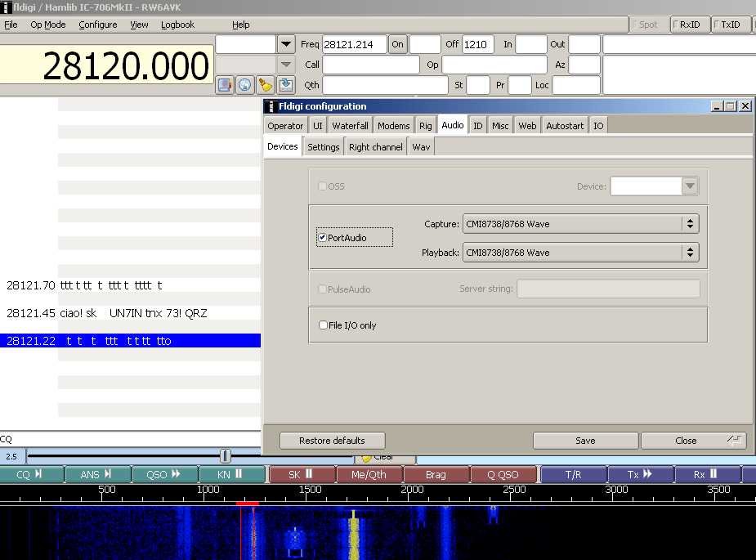Image resolution: width=756 pixels, height=560 pixels.
Task: Click the QRZ lookup book icon
Action: 225,85
